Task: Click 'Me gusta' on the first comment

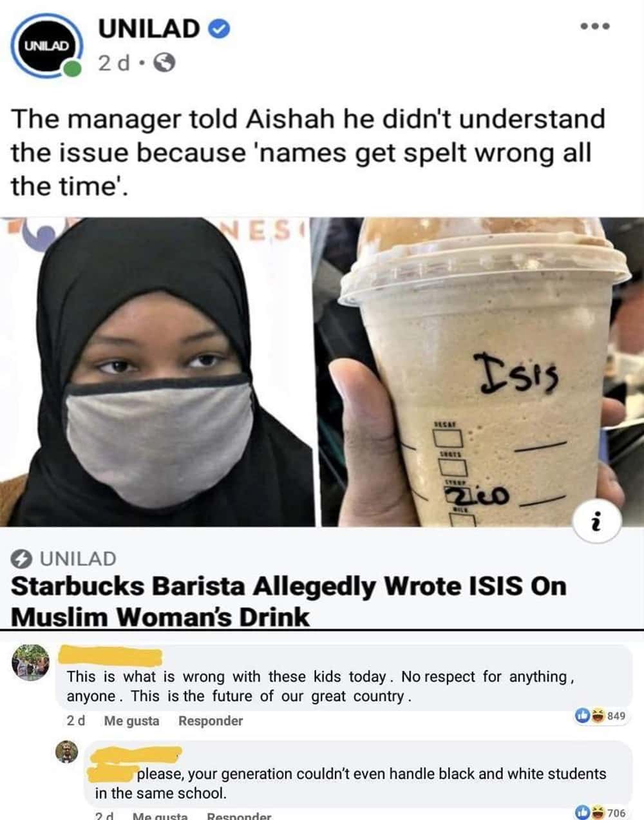Action: pos(131,721)
